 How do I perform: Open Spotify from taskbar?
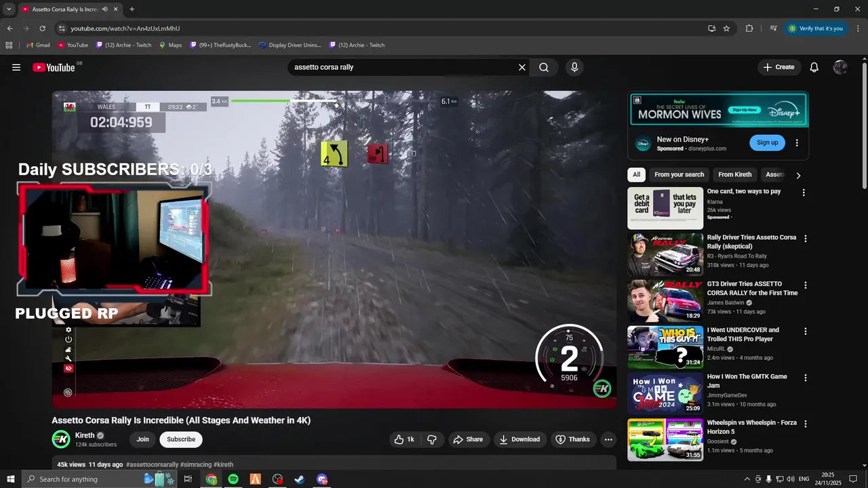pyautogui.click(x=233, y=479)
